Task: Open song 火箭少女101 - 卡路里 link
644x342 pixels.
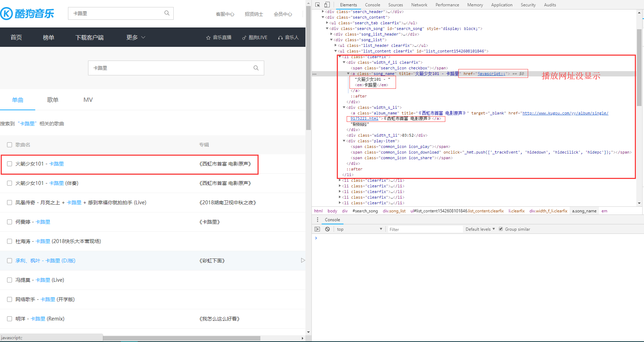Action: (x=39, y=164)
